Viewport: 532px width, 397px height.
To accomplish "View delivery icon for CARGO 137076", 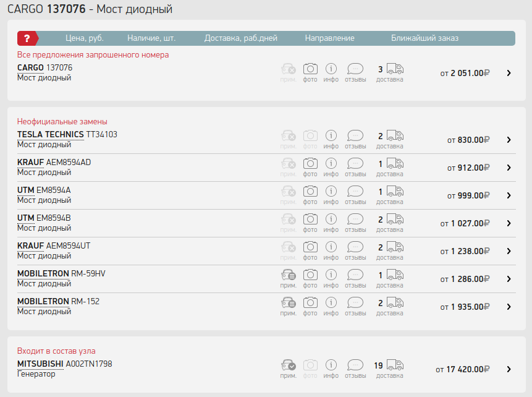I will point(395,69).
